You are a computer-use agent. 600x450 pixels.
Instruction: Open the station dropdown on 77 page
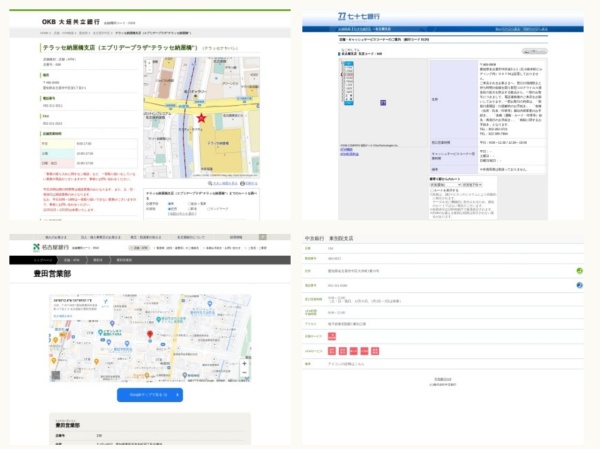[x=472, y=185]
